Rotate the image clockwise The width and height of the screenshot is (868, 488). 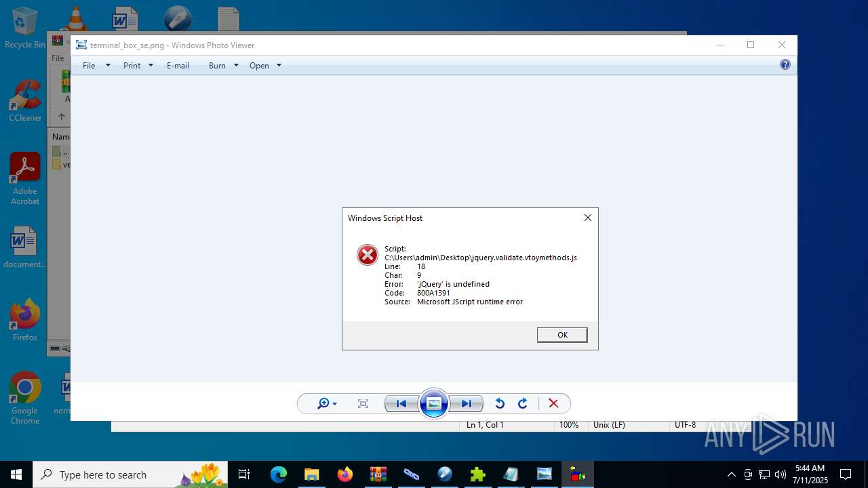tap(523, 404)
